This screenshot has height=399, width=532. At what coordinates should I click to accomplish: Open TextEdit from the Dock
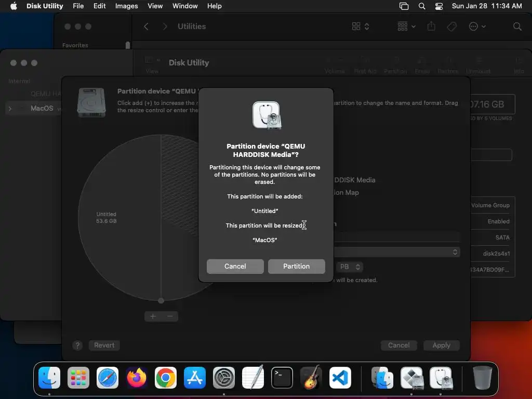[x=253, y=377]
